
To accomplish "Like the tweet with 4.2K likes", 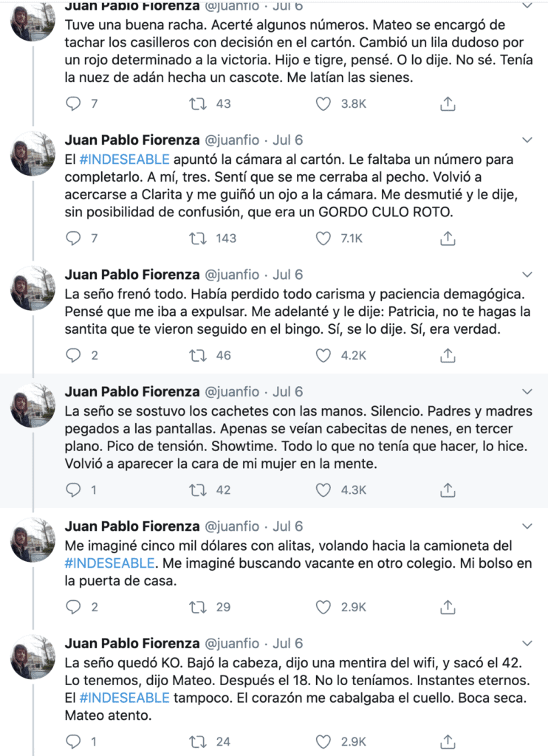I will [323, 355].
